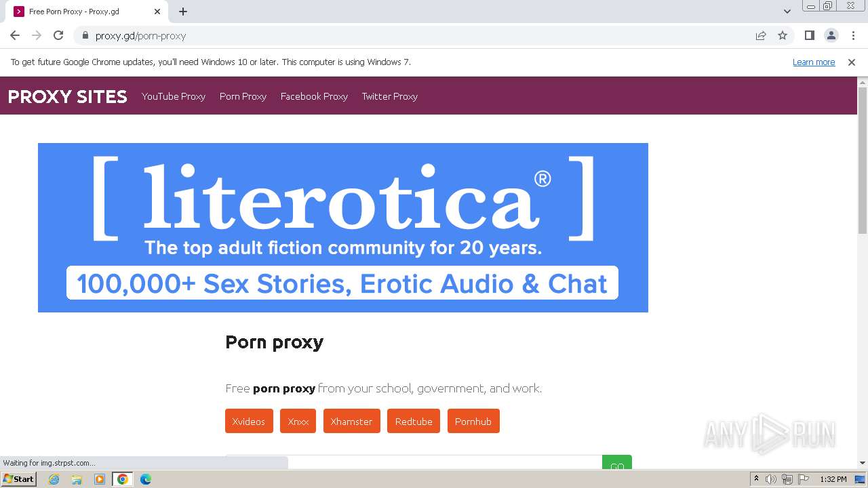
Task: Open YouTube Proxy menu item
Action: pos(174,96)
